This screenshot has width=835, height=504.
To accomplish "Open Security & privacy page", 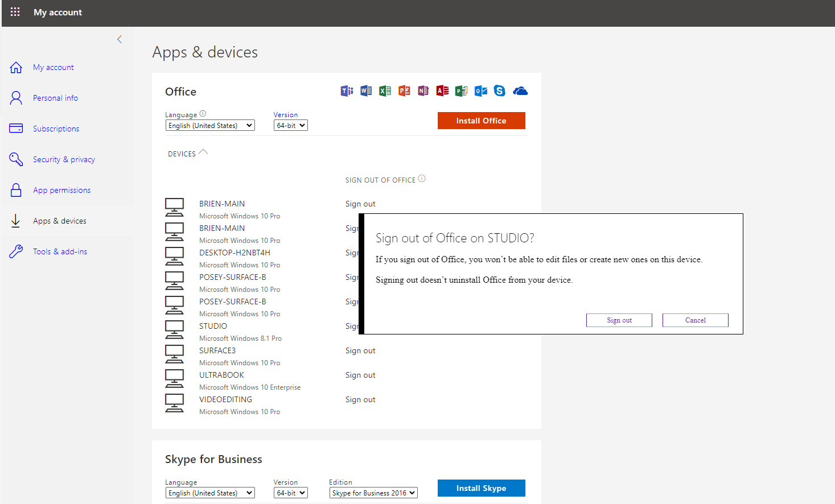I will pyautogui.click(x=64, y=159).
